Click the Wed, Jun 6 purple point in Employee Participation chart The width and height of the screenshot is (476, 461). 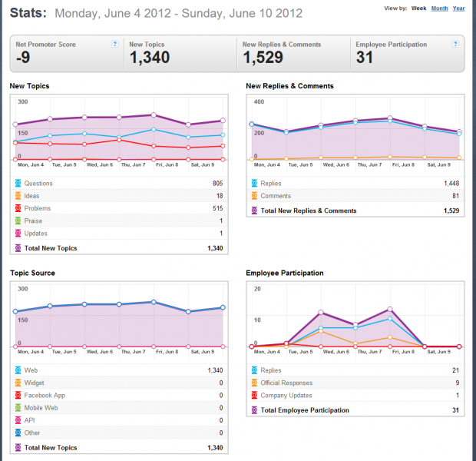321,313
